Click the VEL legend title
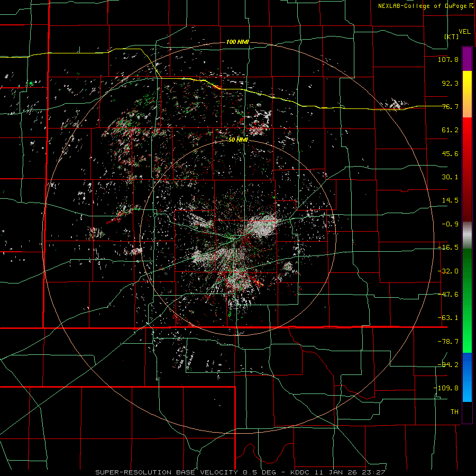Screen dimensions: 476x476 tap(465, 32)
